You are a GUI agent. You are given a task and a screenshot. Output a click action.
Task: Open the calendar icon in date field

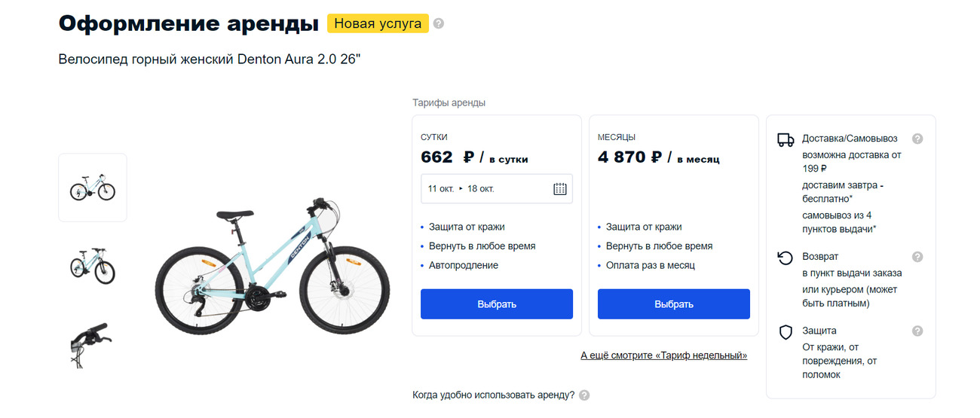(559, 188)
